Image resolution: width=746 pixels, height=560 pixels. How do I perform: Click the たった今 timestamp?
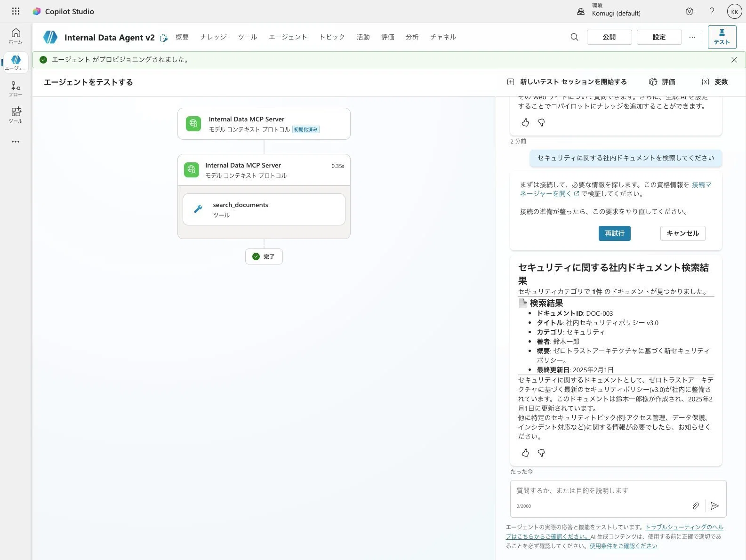(521, 472)
